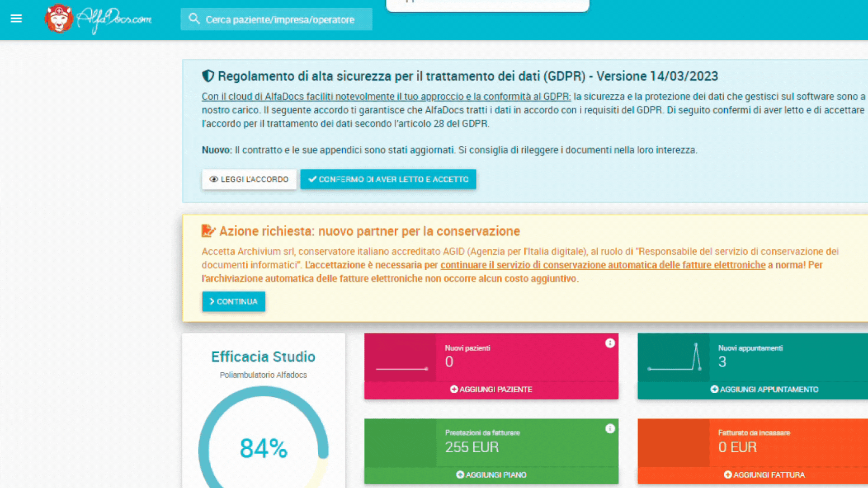This screenshot has width=868, height=488.
Task: Open the AlfaDocs cloud GDPR compliance link
Action: (x=386, y=96)
